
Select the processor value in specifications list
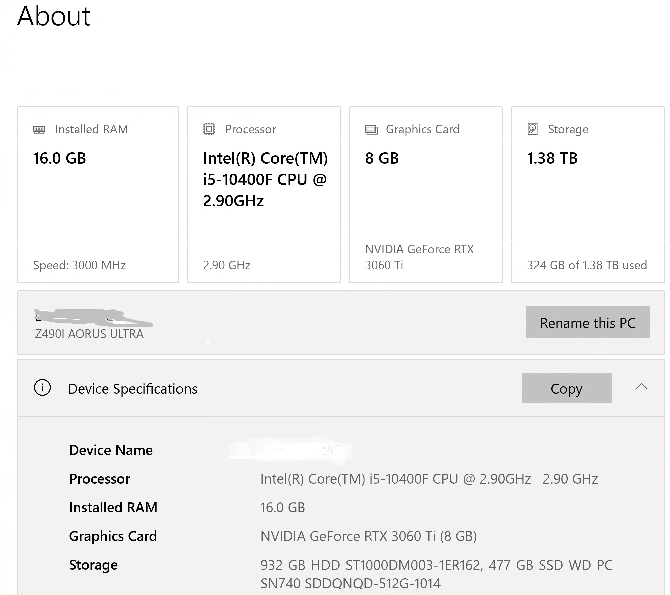tap(429, 479)
